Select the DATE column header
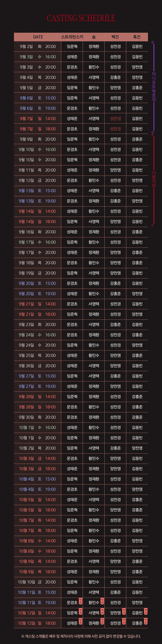162x644 pixels. (x=38, y=37)
